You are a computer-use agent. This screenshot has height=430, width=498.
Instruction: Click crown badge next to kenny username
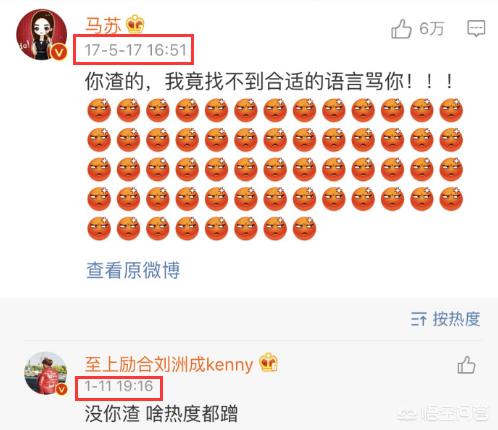pos(269,362)
